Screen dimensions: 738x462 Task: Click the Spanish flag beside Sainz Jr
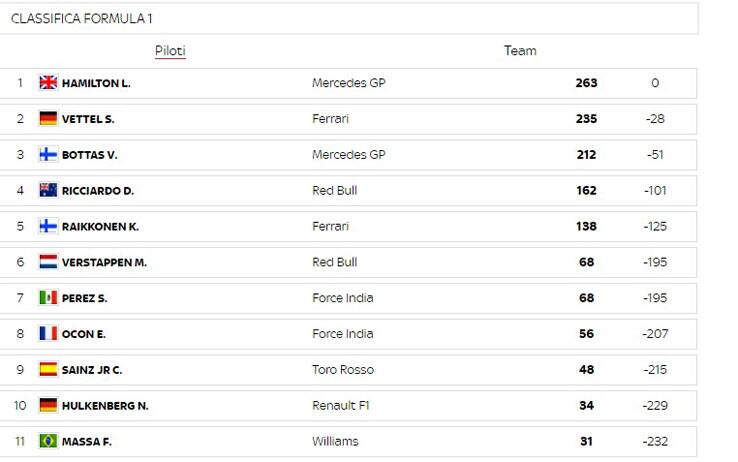click(48, 369)
